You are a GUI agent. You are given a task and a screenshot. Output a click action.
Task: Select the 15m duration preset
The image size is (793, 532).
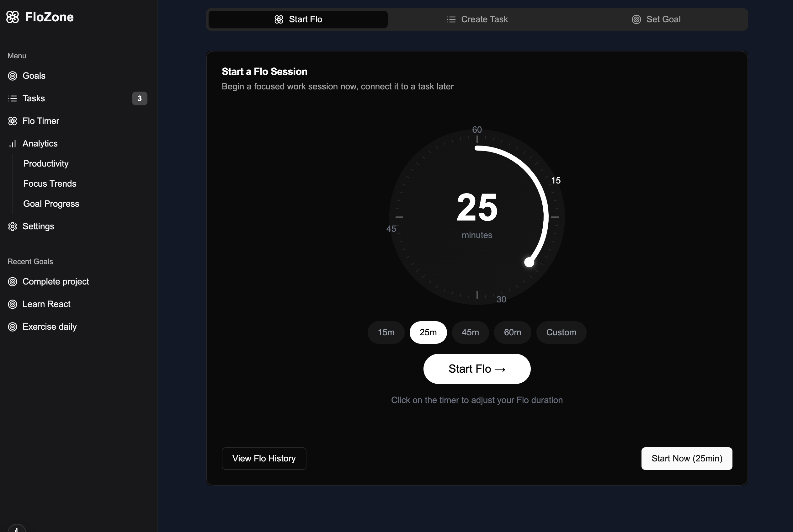coord(386,332)
